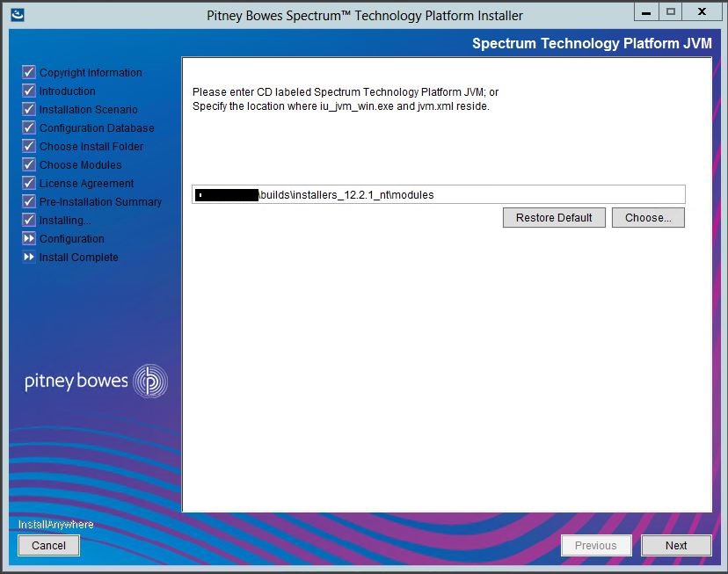The image size is (728, 574).
Task: Click the double-arrow icon beside Configuration
Action: coord(29,238)
